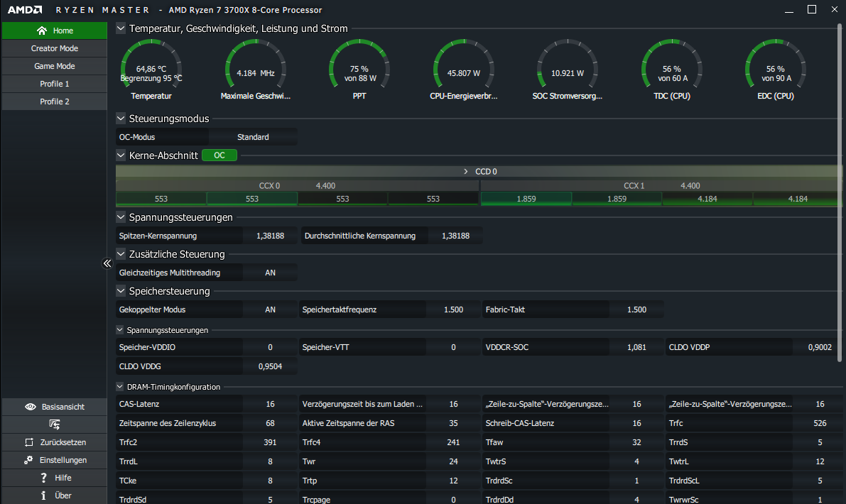Click CLDO VDDP value 0,9002
Image resolution: width=846 pixels, height=504 pixels.
[820, 348]
